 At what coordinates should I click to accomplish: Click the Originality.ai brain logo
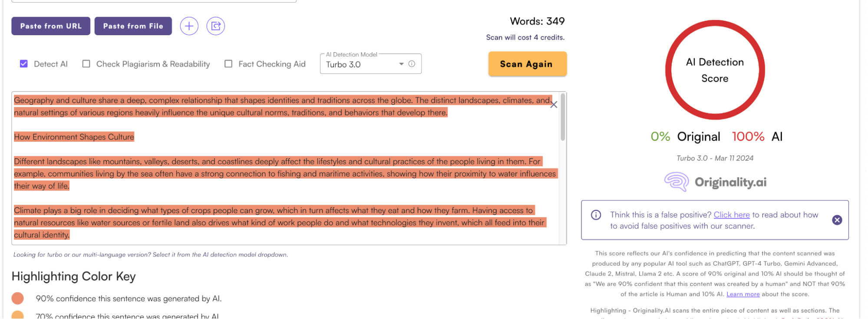pos(676,182)
